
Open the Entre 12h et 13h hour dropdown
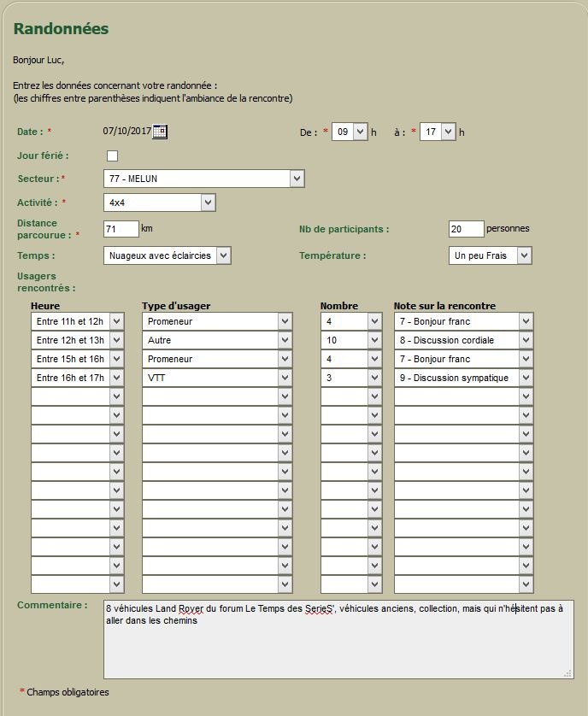(78, 340)
